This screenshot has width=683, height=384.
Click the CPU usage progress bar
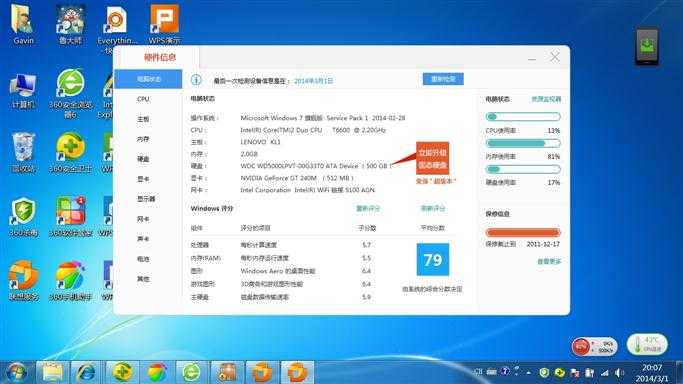coord(523,117)
